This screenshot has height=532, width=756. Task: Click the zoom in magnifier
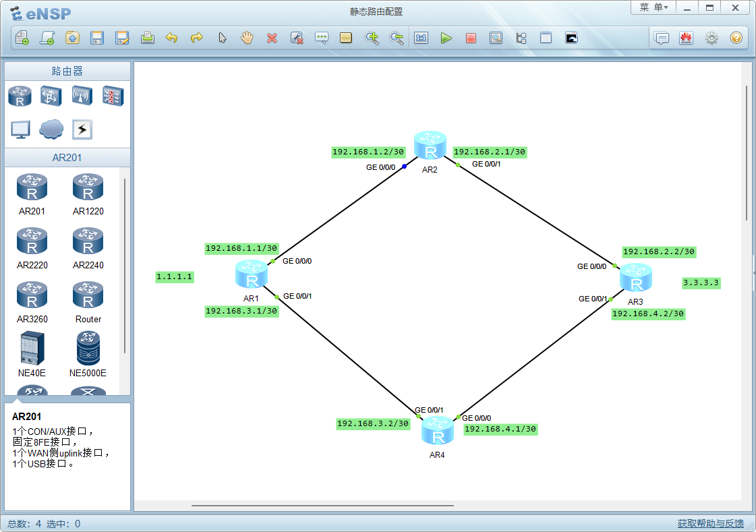[372, 38]
